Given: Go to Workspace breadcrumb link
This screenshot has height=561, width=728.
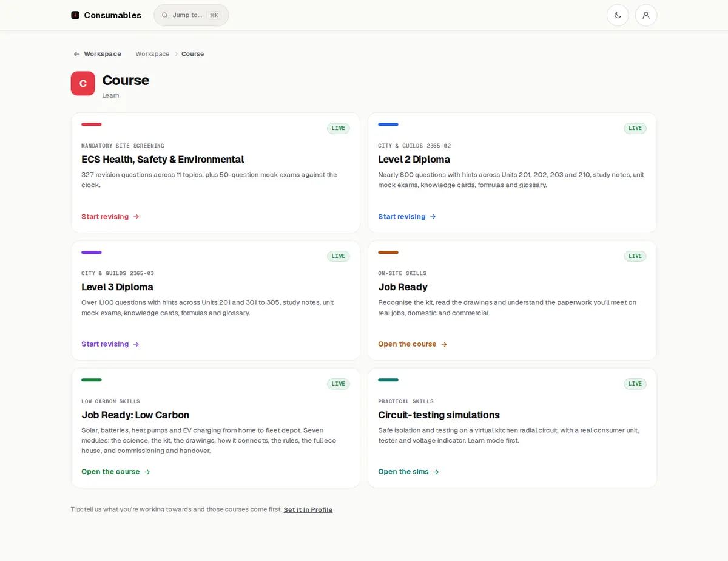Looking at the screenshot, I should point(152,54).
